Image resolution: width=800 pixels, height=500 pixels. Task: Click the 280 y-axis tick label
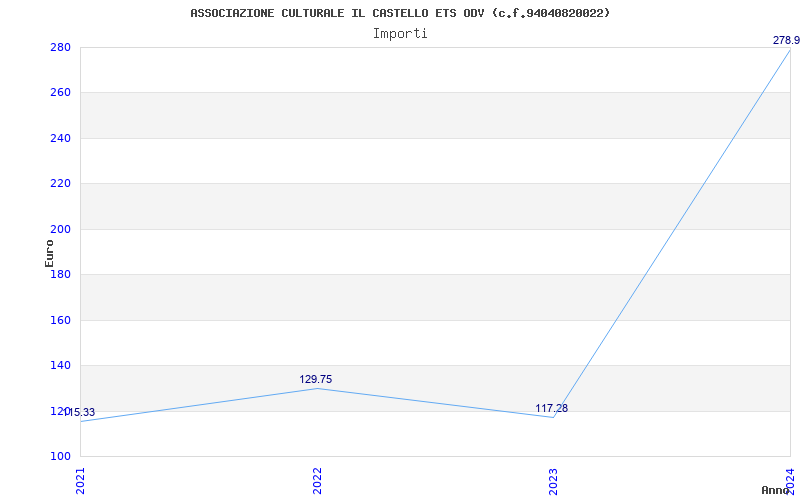[60, 47]
